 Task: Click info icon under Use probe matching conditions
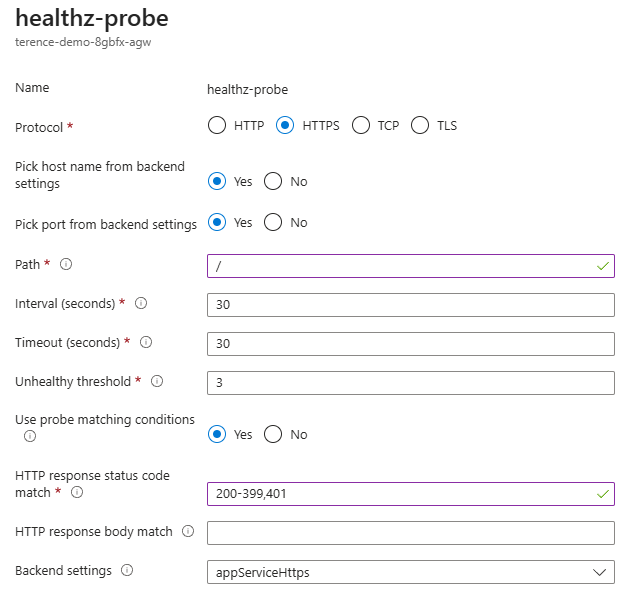(x=30, y=436)
